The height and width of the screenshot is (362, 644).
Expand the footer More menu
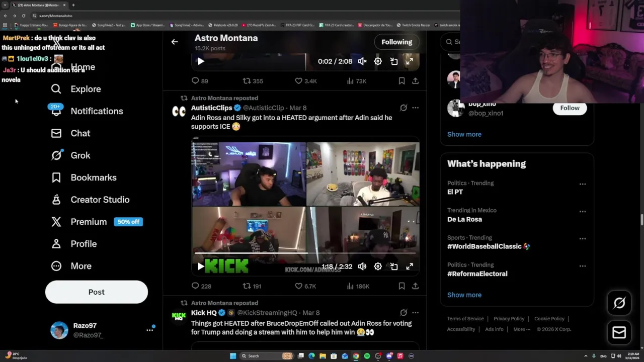coord(522,329)
